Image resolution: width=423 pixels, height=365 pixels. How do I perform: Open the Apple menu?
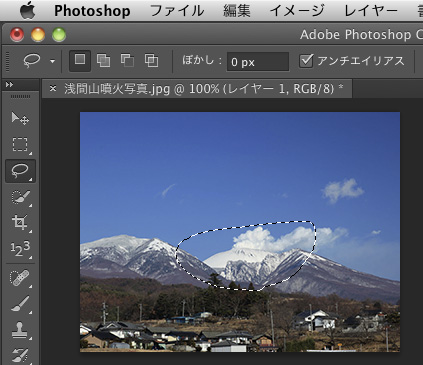pyautogui.click(x=28, y=11)
